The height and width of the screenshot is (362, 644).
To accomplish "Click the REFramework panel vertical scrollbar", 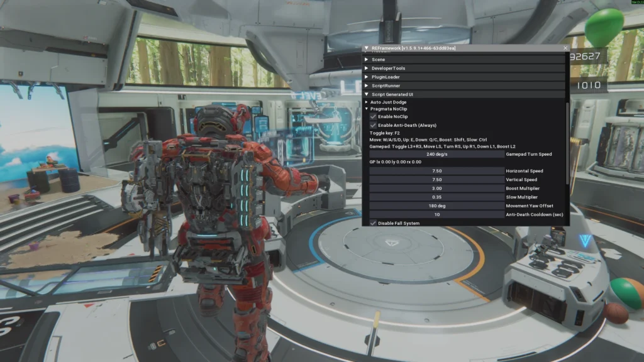I will click(x=568, y=143).
